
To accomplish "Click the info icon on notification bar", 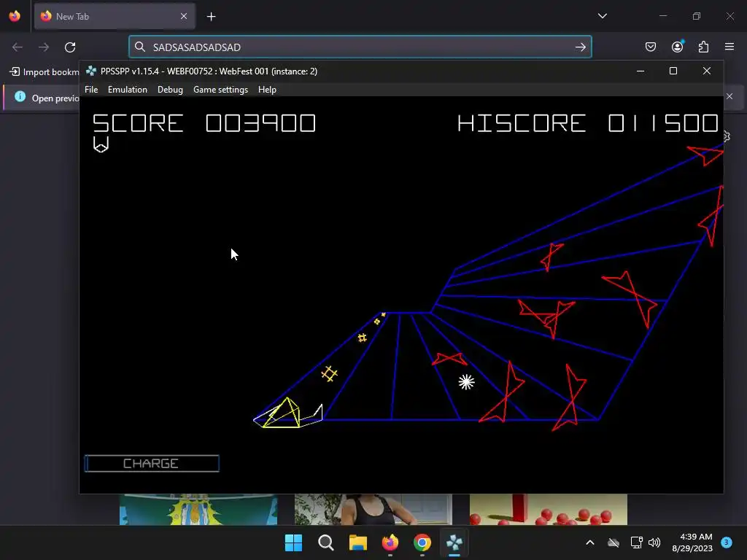I will (20, 97).
